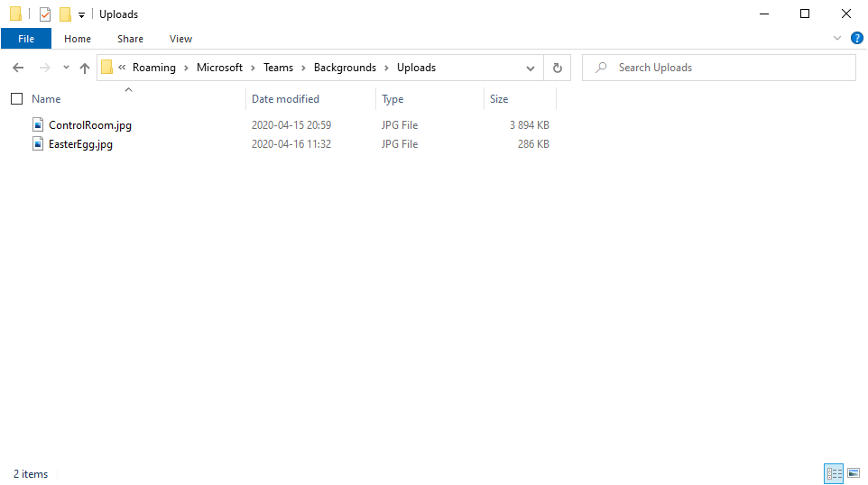Click JPG File type of EasterEgg.jpg
868x485 pixels.
[x=399, y=143]
